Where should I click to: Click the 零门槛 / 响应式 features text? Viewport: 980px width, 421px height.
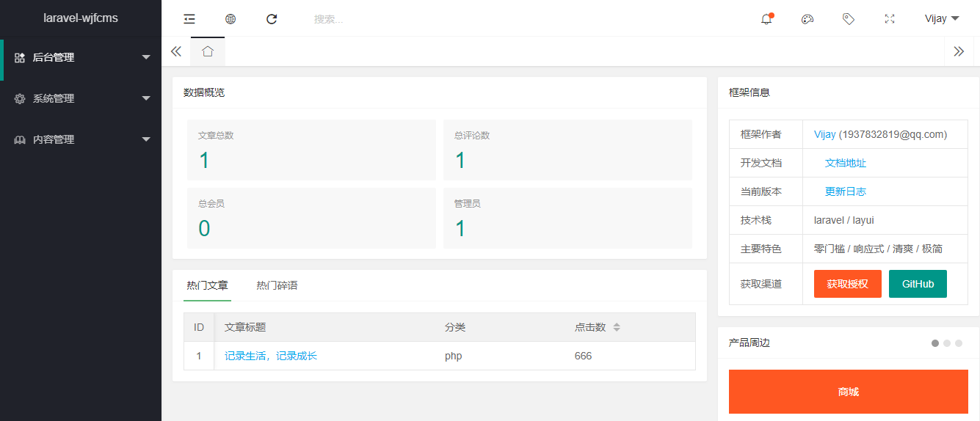pos(878,249)
